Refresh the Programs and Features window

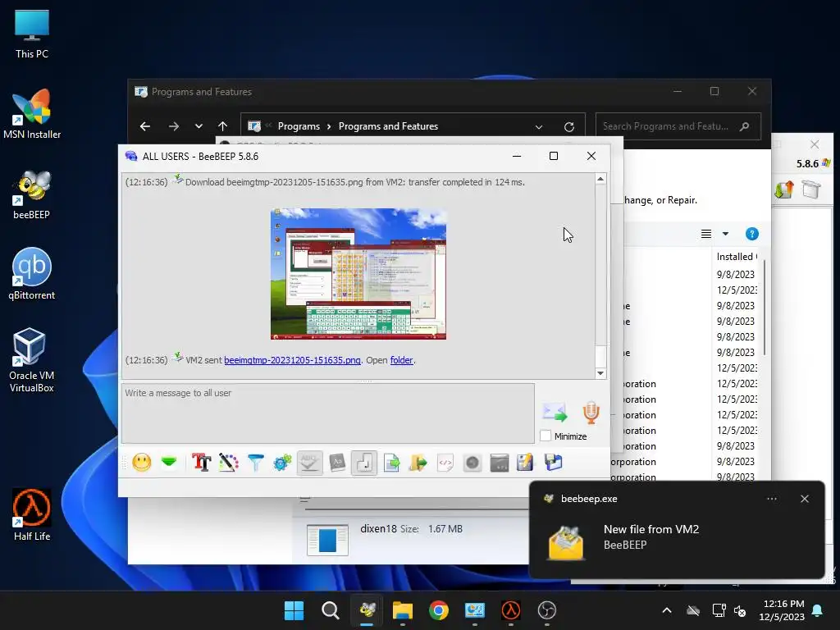click(569, 127)
